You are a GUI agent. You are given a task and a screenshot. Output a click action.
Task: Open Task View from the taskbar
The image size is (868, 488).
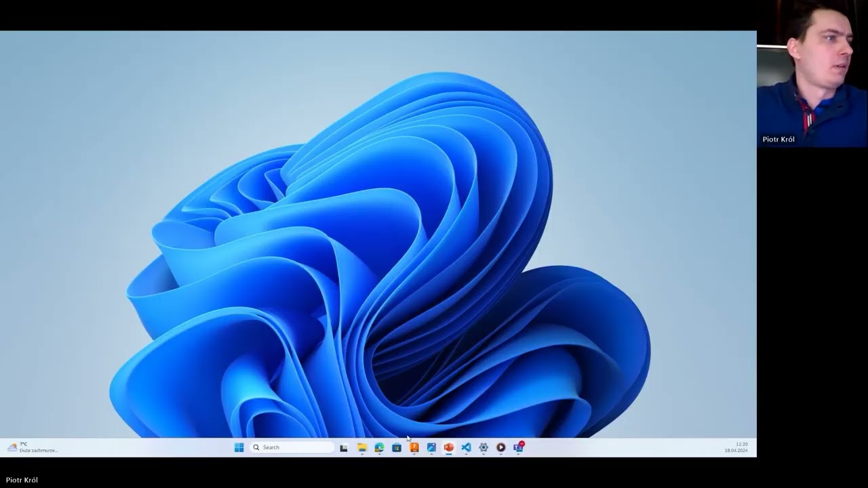344,447
